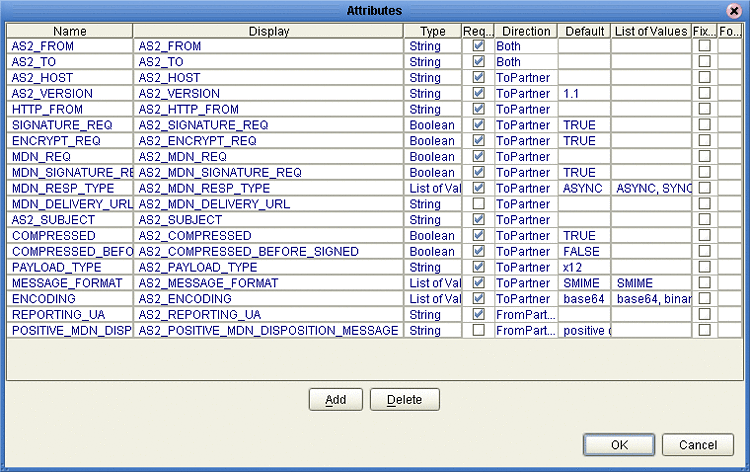
Task: Select the MDN_SIGNATURE_RE name cell
Action: click(70, 172)
